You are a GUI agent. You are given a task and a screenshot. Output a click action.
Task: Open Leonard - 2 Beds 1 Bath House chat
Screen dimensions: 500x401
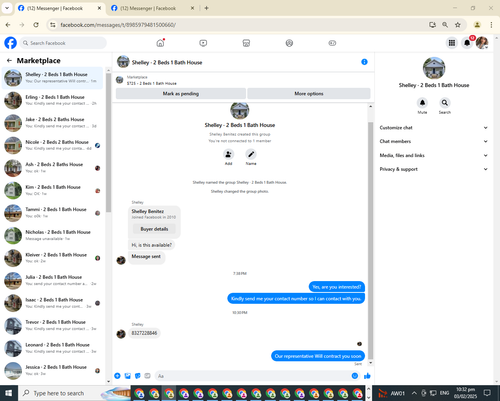click(x=53, y=348)
